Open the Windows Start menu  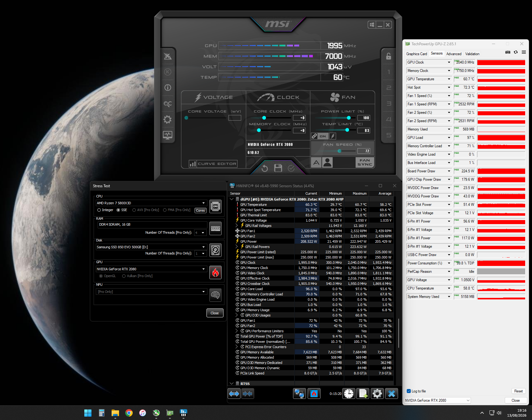pos(88,413)
